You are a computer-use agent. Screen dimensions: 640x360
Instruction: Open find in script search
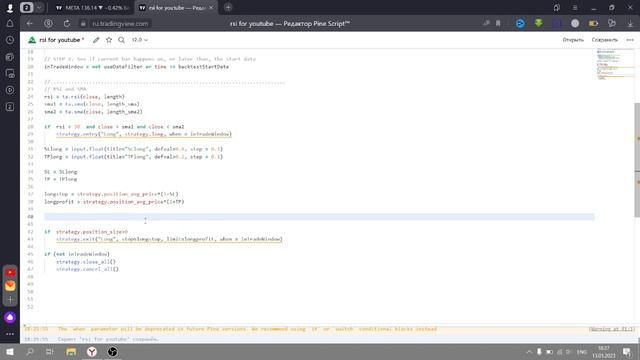tap(121, 40)
